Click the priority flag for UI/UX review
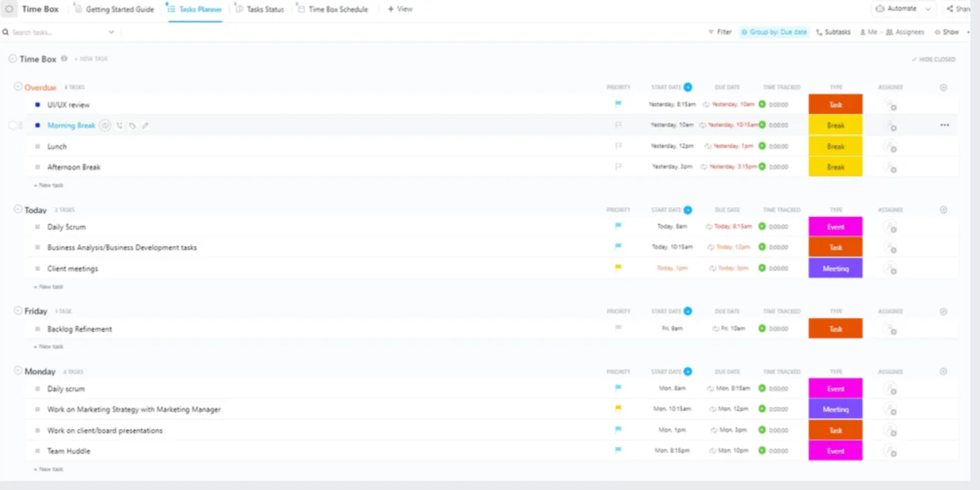 point(618,104)
